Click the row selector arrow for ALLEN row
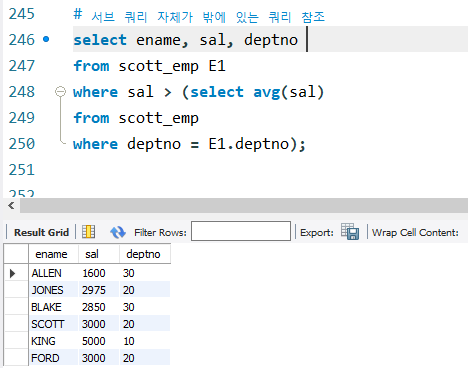Screen dimensions: 468x368 point(13,273)
